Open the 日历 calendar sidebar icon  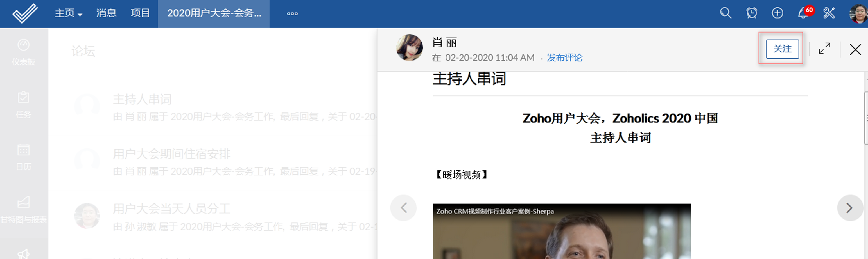(x=24, y=157)
